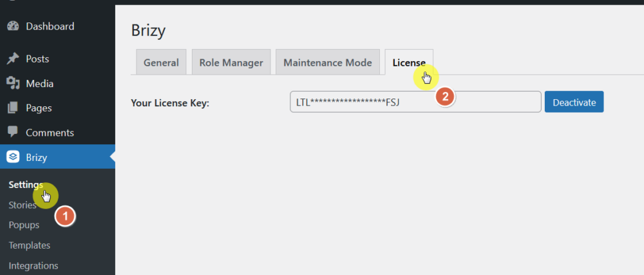The width and height of the screenshot is (644, 275).
Task: Select Integrations in the Brizy submenu
Action: click(33, 265)
